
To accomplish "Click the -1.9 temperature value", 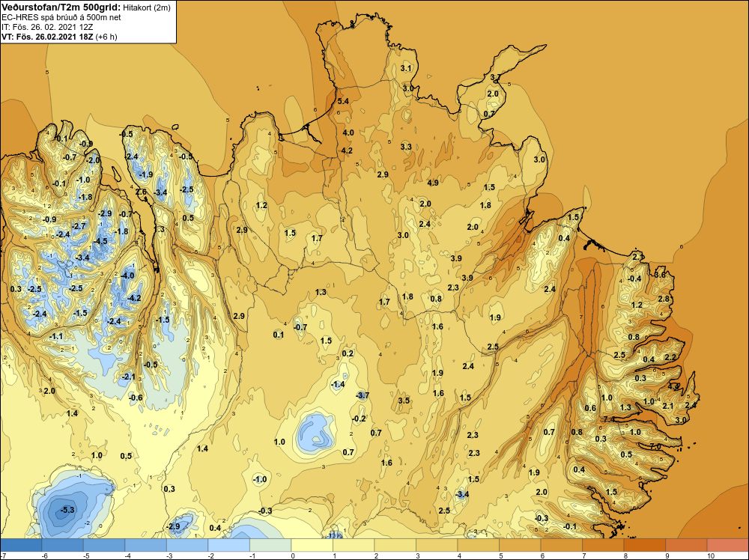I will pos(145,174).
